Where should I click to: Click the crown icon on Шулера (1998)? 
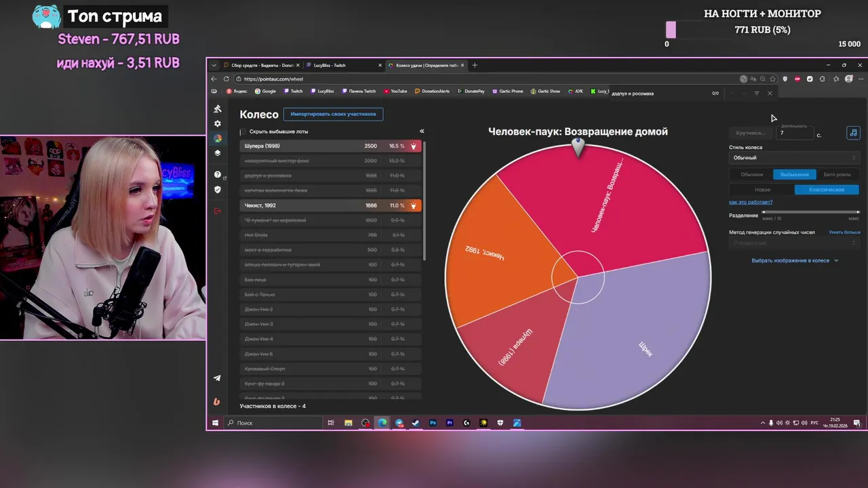click(413, 146)
